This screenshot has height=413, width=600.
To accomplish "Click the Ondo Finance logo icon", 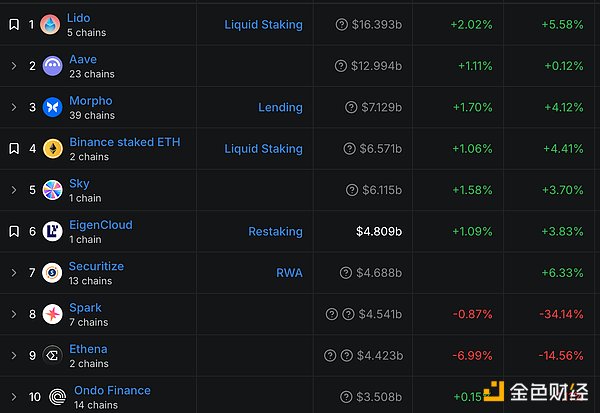I will click(x=58, y=397).
